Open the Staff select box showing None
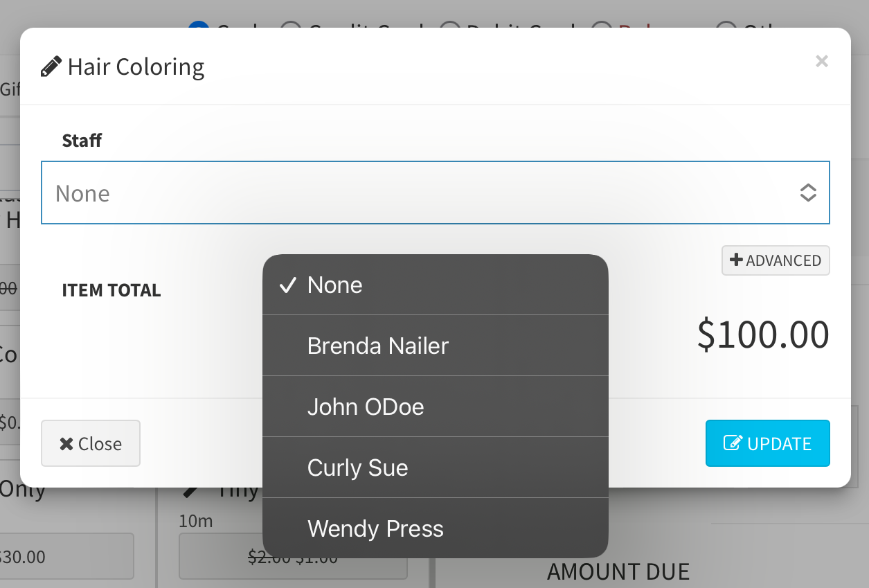 point(415,193)
